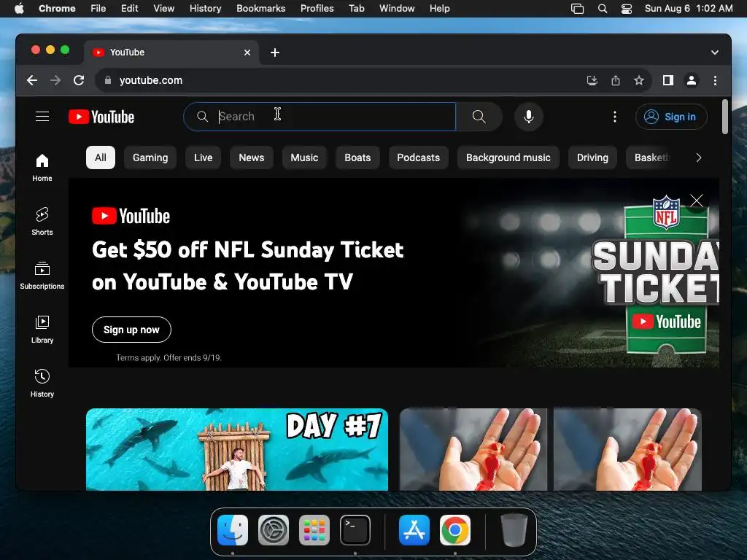Open Finder from the Dock
747x560 pixels.
click(x=233, y=530)
